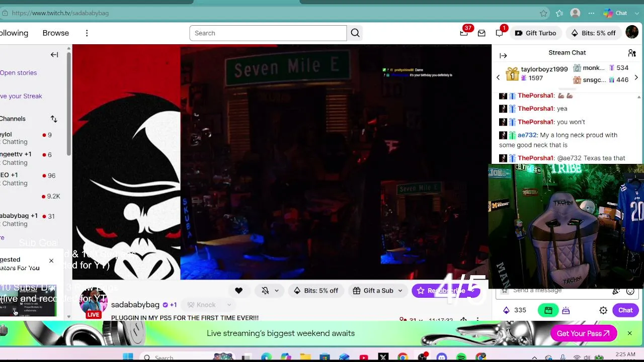Open the YouTube taskbar icon

364,357
